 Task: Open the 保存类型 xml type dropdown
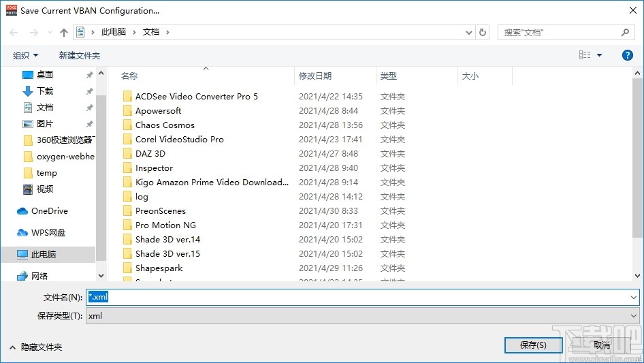362,316
